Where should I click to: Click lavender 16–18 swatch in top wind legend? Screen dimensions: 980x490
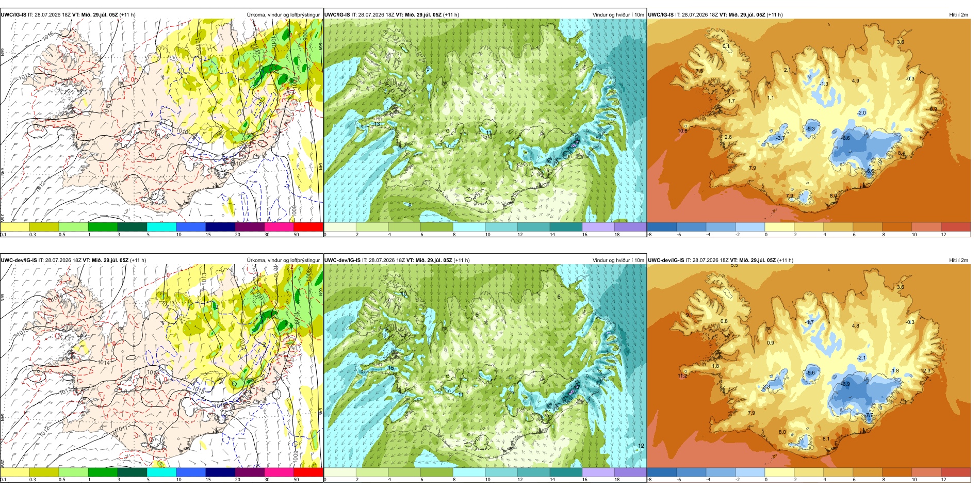point(598,226)
